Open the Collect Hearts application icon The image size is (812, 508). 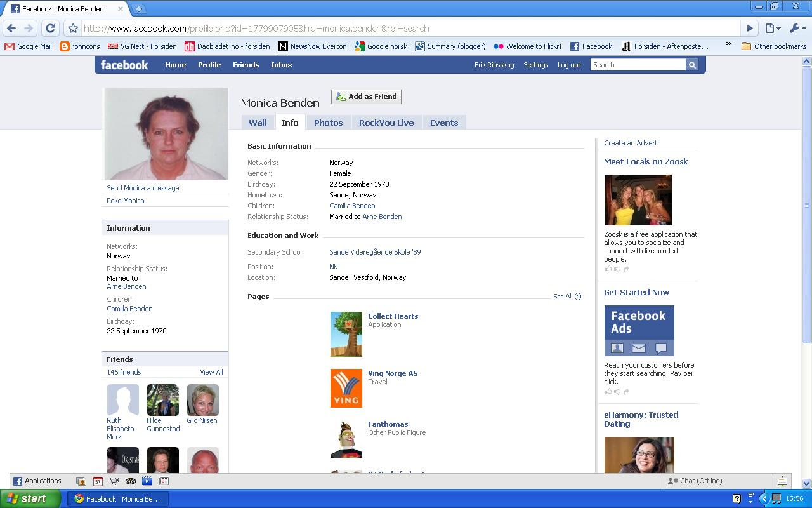tap(346, 334)
